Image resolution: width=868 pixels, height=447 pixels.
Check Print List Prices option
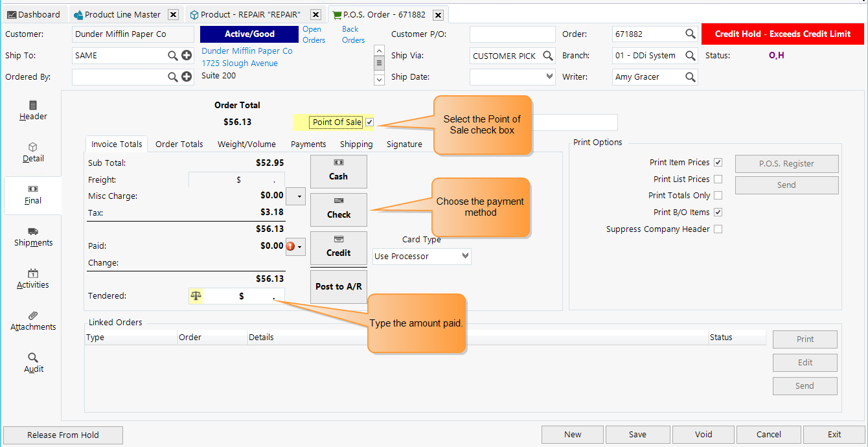(x=718, y=179)
